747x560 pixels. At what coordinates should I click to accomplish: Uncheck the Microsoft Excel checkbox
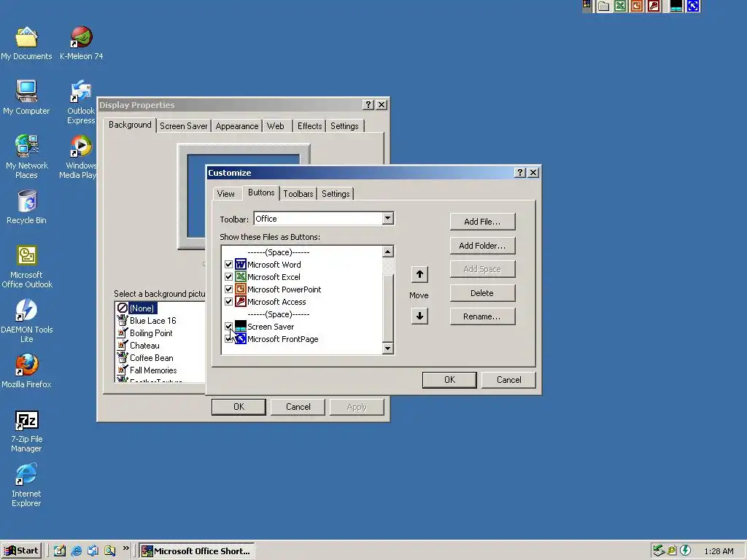(228, 276)
